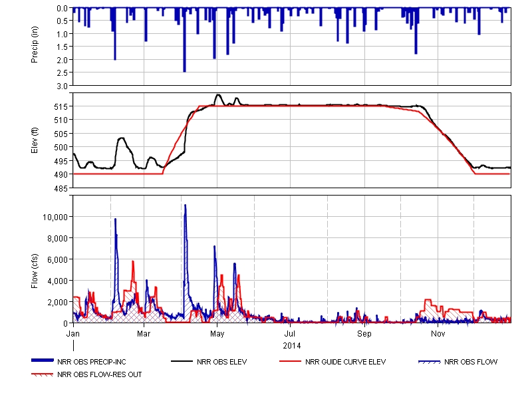
Task: Click the Elev (ft) axis title
Action: coord(35,140)
